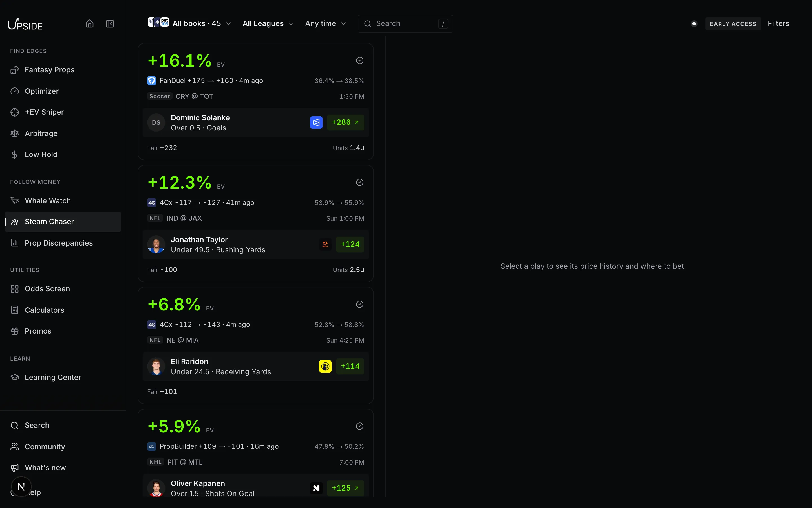812x508 pixels.
Task: Open the home icon next to Upside logo
Action: (90, 23)
